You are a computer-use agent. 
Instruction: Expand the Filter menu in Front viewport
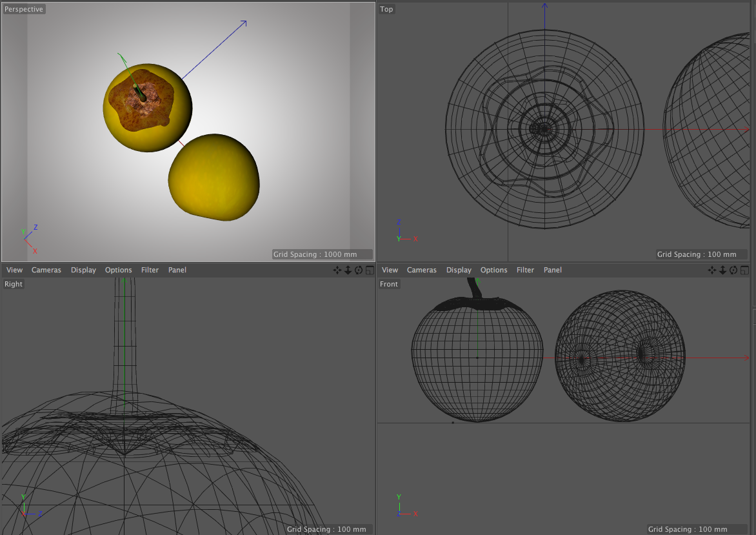pos(525,270)
